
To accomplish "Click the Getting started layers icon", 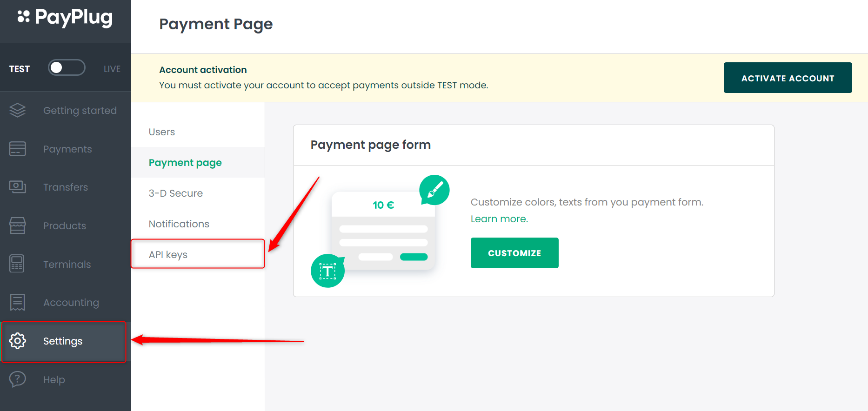I will tap(18, 111).
